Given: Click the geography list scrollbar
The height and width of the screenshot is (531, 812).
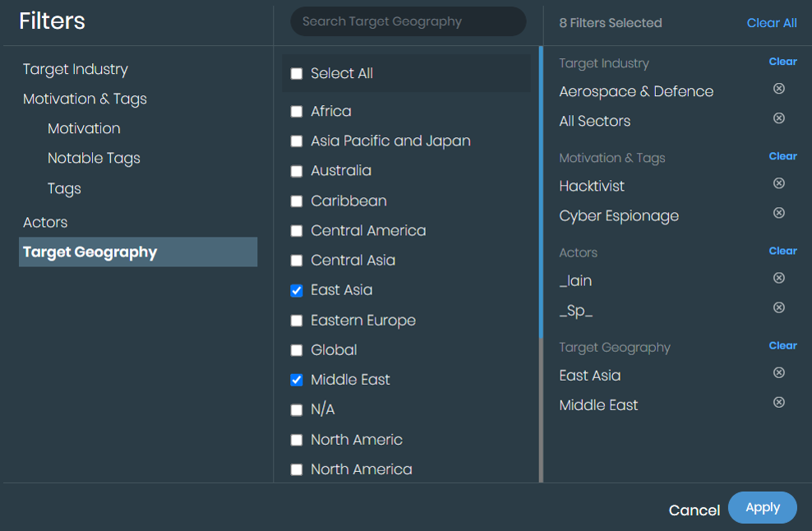Looking at the screenshot, I should click(x=542, y=247).
